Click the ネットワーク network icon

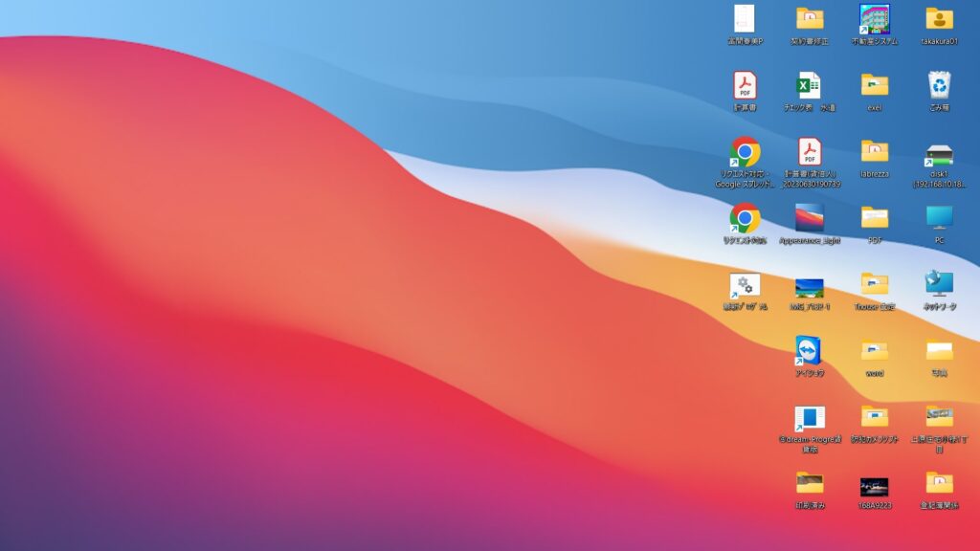(939, 284)
